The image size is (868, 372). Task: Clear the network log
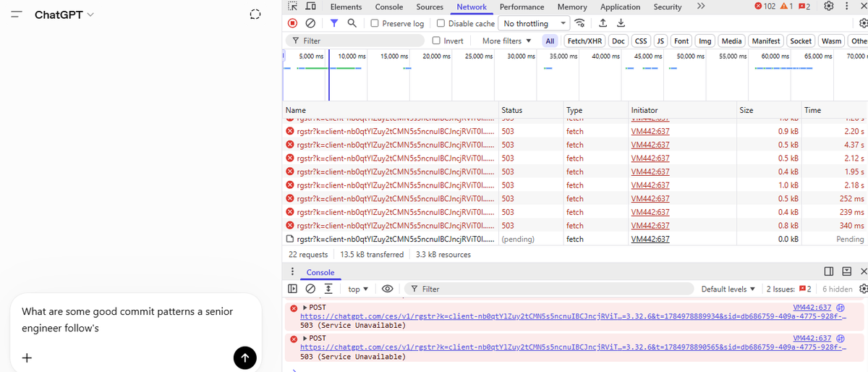coord(310,23)
